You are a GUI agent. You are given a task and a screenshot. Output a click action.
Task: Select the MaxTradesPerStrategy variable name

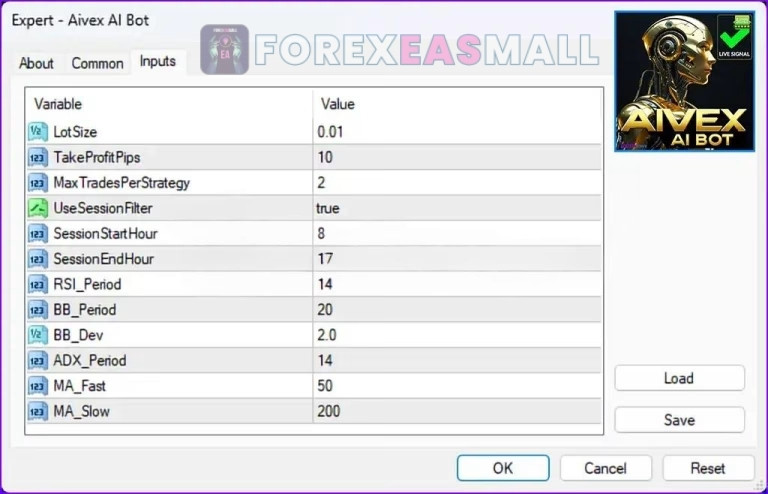click(x=121, y=183)
